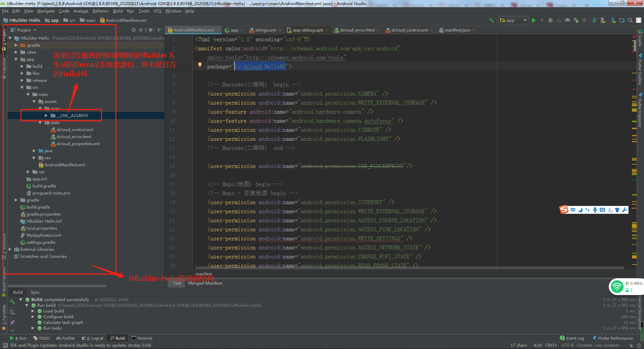Expand External Libraries node
The image size is (644, 349).
10,249
